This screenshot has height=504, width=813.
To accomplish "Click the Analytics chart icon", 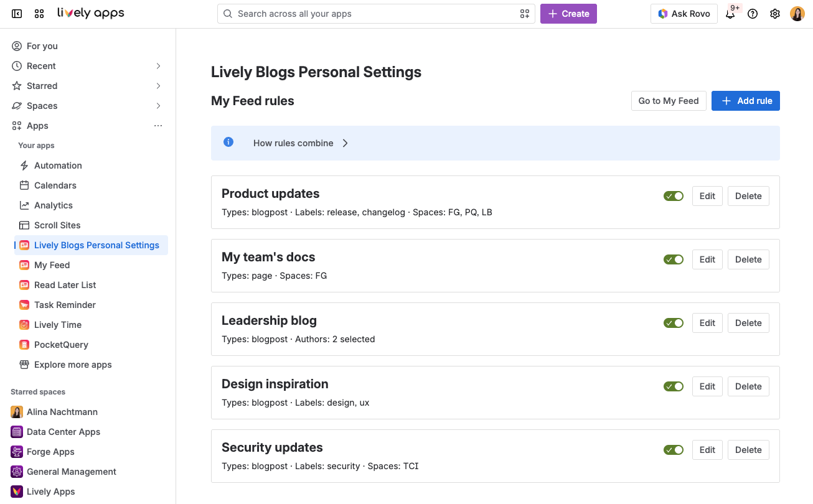I will (24, 205).
